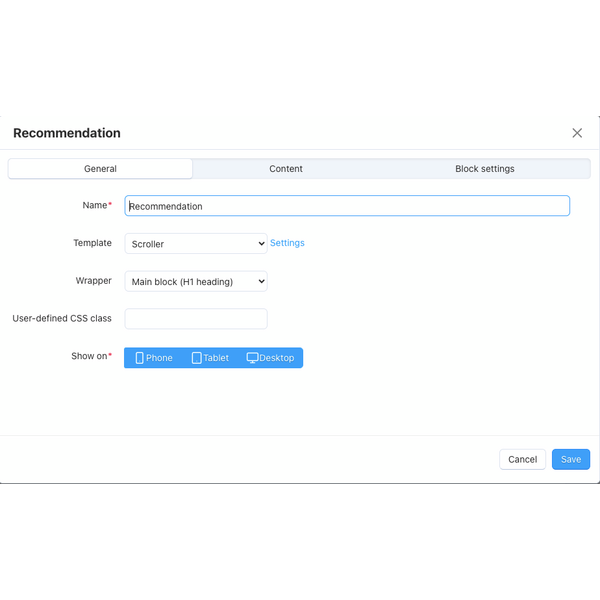This screenshot has height=600, width=600.
Task: Click the phone icon in Show on
Action: click(140, 358)
